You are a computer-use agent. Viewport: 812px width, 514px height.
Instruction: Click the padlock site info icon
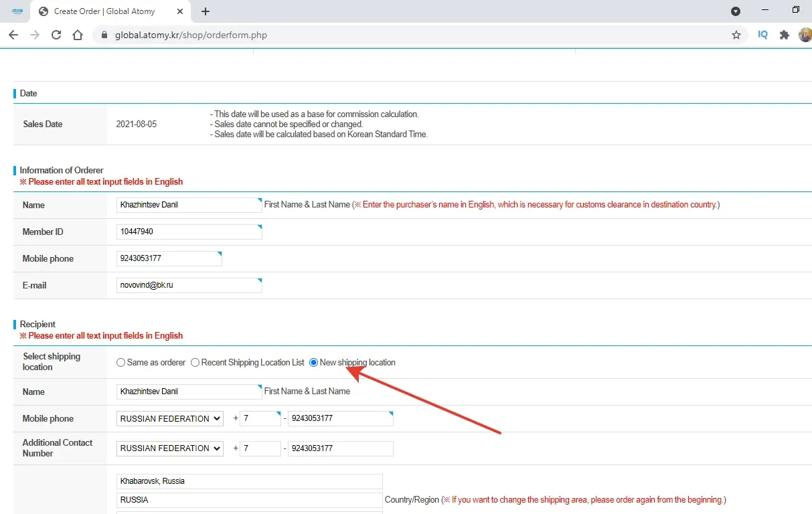[103, 35]
